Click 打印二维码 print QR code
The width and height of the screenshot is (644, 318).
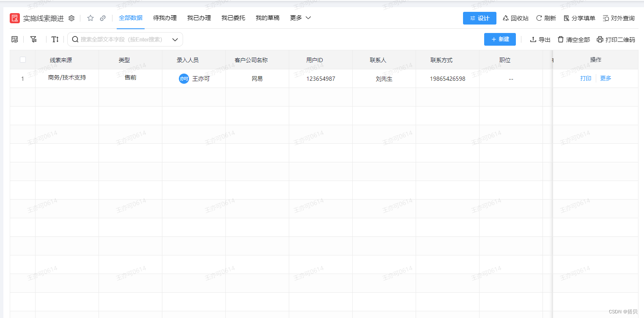(x=616, y=39)
